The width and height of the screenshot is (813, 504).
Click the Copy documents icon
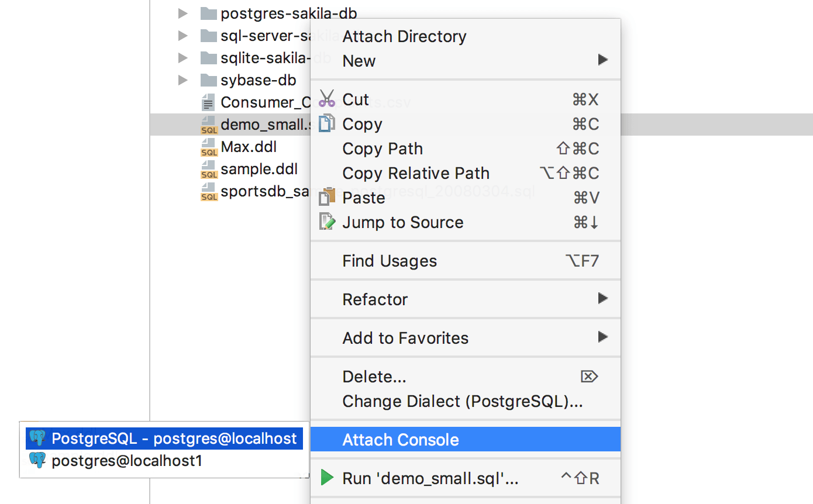[326, 123]
